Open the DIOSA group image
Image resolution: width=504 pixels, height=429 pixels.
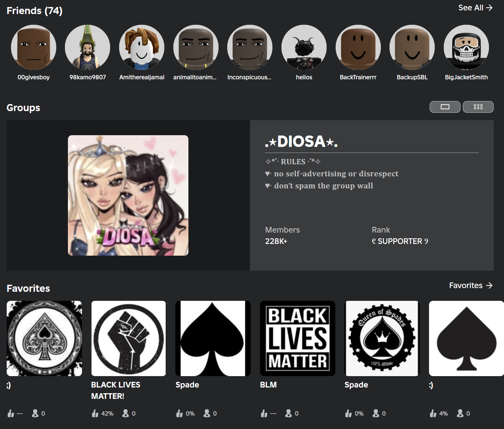(128, 195)
